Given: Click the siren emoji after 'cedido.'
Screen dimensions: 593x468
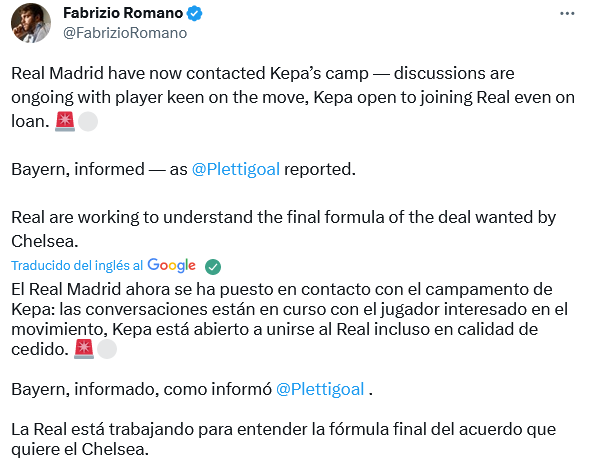Looking at the screenshot, I should pyautogui.click(x=84, y=349).
